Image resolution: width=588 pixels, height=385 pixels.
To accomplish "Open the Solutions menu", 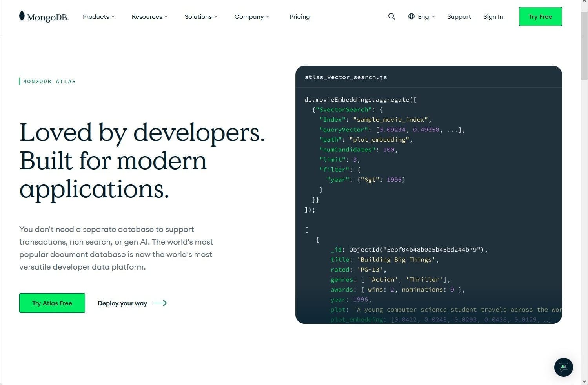I will [200, 16].
